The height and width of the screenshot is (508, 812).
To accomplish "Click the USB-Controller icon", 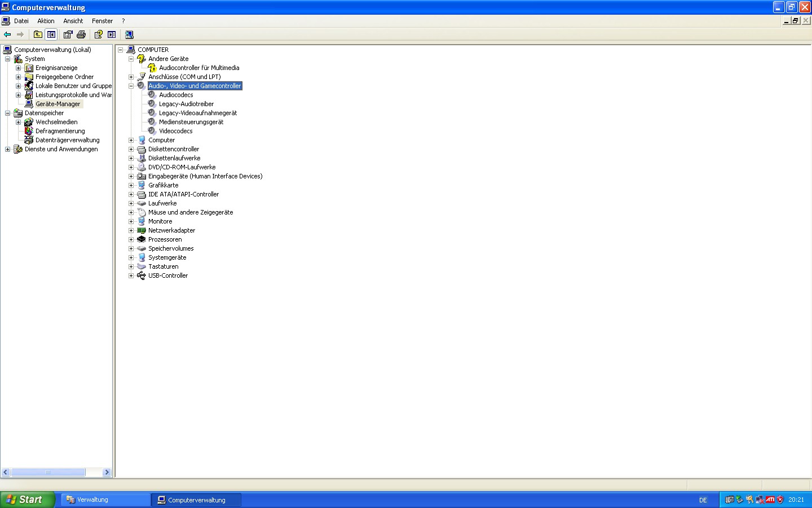I will (142, 275).
